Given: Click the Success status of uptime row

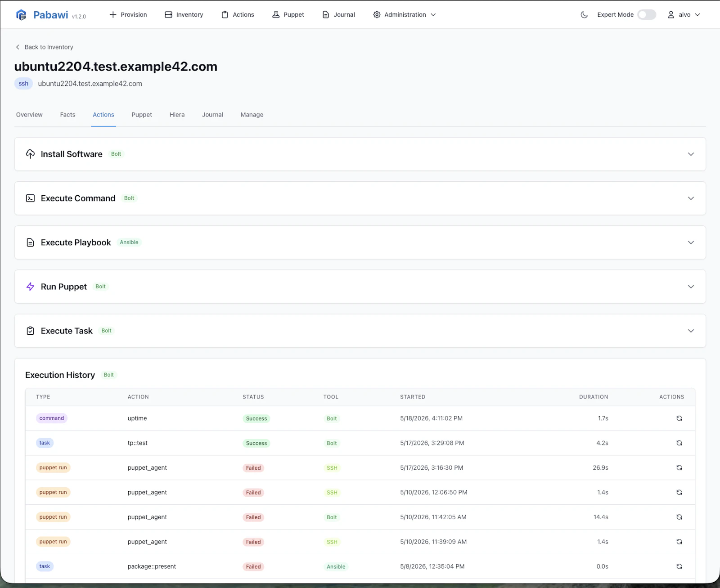Looking at the screenshot, I should (256, 418).
